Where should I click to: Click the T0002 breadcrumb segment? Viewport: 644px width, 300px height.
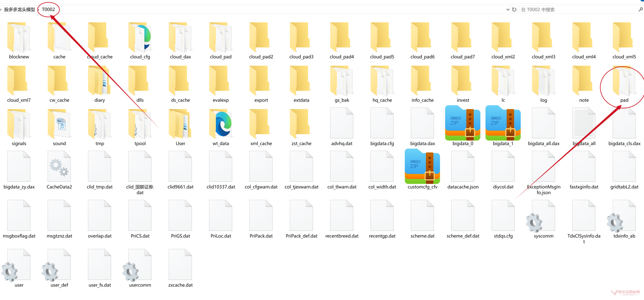tap(48, 10)
